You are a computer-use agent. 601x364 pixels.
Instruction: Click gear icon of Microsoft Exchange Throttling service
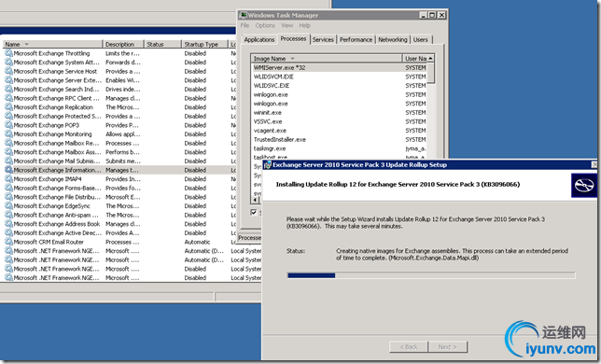(x=8, y=53)
